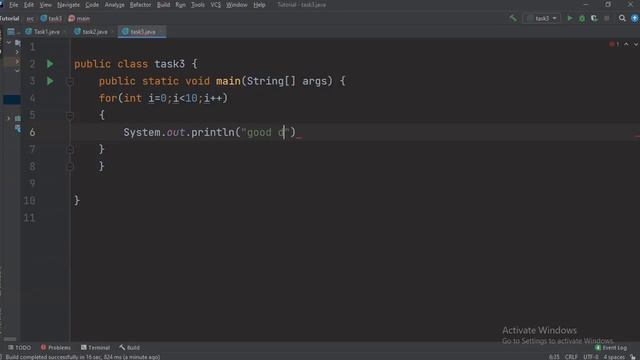640x360 pixels.
Task: Click the blue update icon at toolbar end
Action: [x=635, y=18]
